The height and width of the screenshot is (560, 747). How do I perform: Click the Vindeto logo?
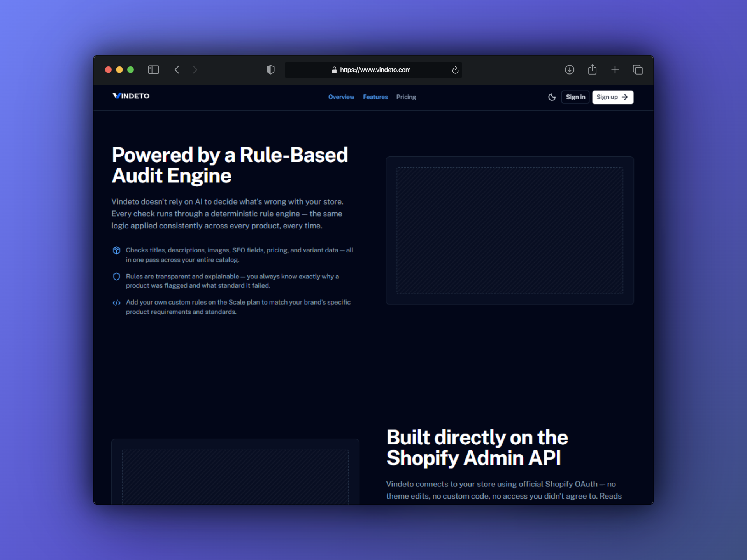130,96
